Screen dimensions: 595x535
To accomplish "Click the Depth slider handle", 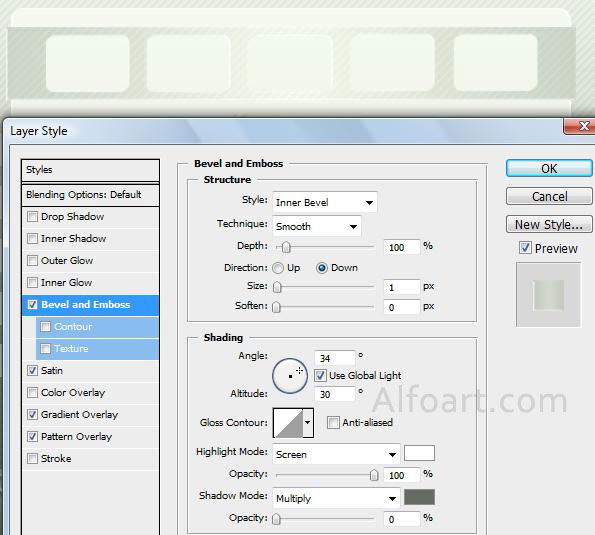I will [286, 247].
